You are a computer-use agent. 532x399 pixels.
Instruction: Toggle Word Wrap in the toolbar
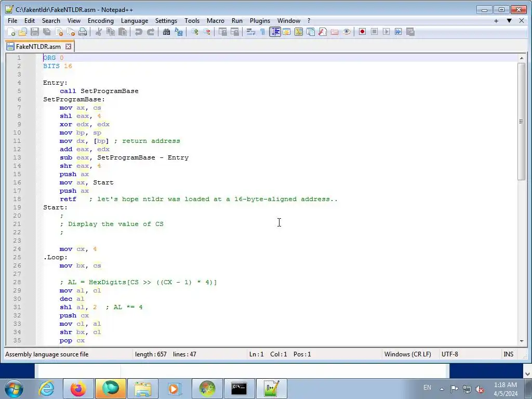(251, 32)
